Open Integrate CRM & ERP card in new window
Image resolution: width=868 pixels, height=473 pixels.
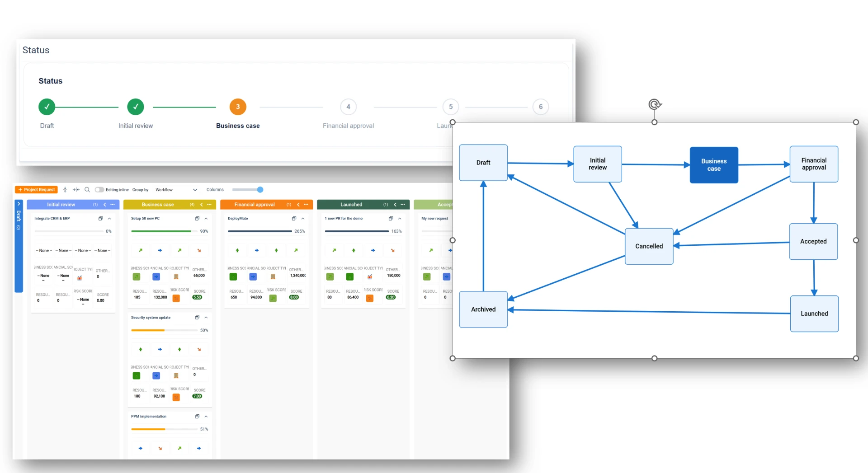point(100,218)
